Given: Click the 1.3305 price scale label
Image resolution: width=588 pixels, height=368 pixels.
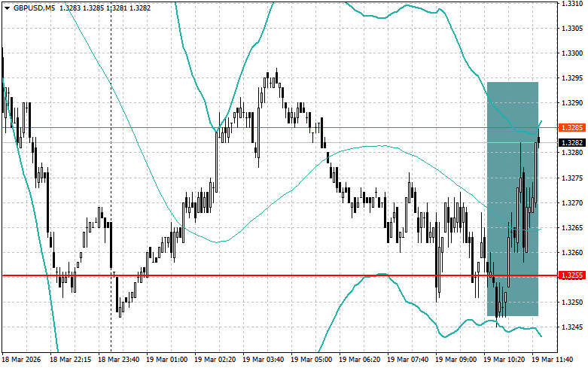Looking at the screenshot, I should point(572,29).
